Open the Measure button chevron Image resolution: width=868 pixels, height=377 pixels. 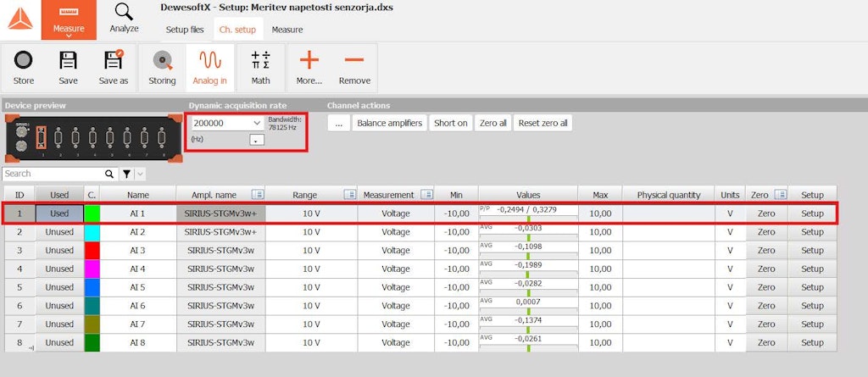pos(69,36)
